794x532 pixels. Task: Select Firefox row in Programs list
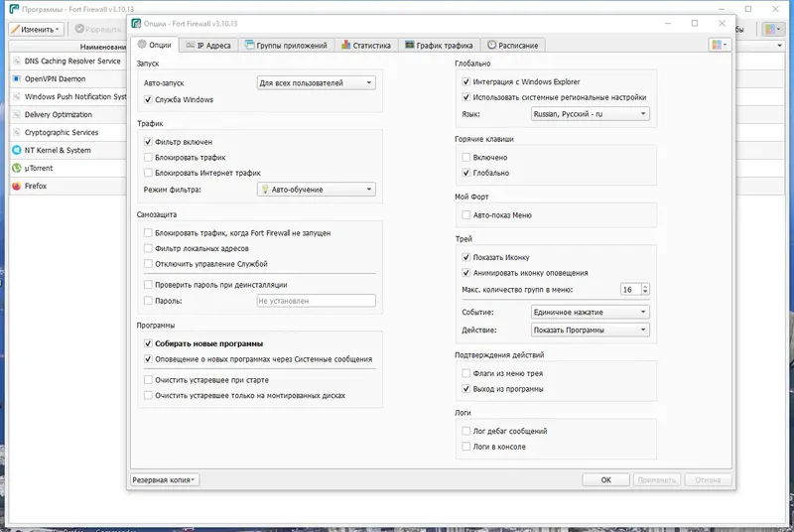(x=67, y=186)
